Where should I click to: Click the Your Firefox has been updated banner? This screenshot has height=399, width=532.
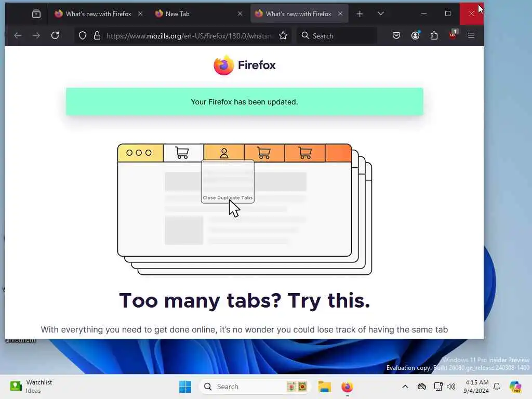pos(245,102)
